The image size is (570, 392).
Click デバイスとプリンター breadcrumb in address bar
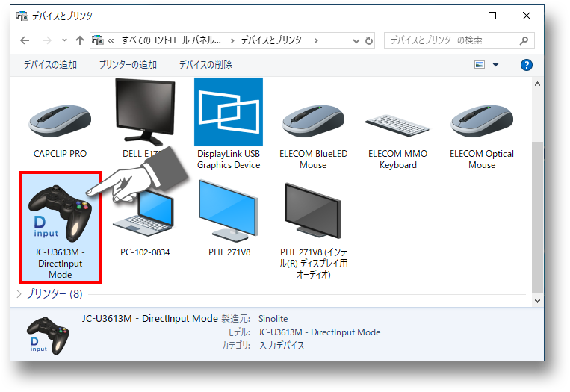coord(274,40)
